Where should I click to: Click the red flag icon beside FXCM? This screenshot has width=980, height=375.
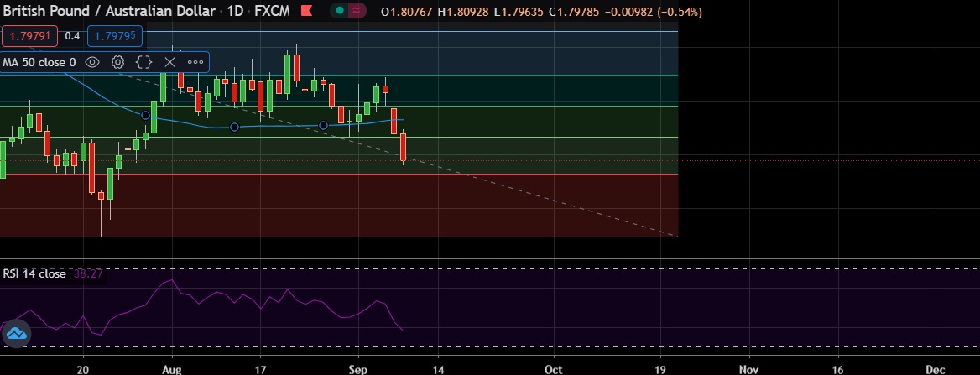(x=306, y=11)
